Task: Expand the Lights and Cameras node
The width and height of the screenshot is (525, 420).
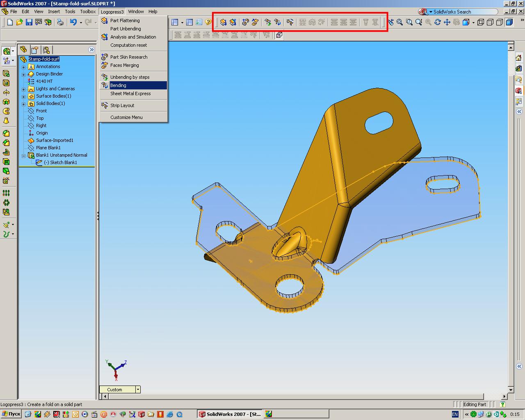Action: pyautogui.click(x=24, y=89)
